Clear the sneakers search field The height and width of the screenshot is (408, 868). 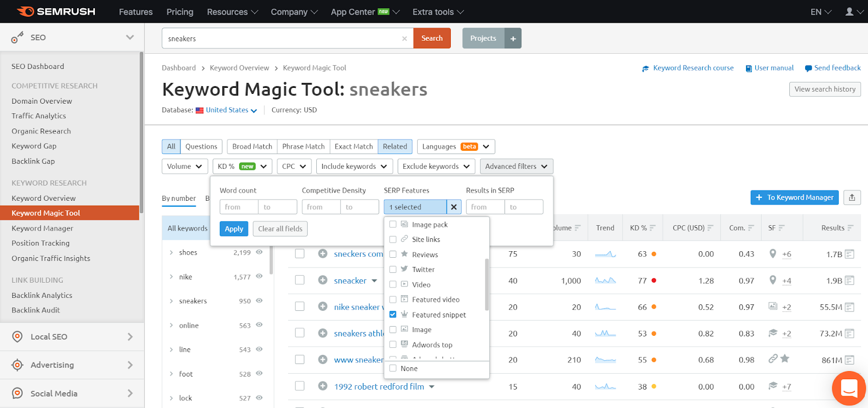coord(404,39)
